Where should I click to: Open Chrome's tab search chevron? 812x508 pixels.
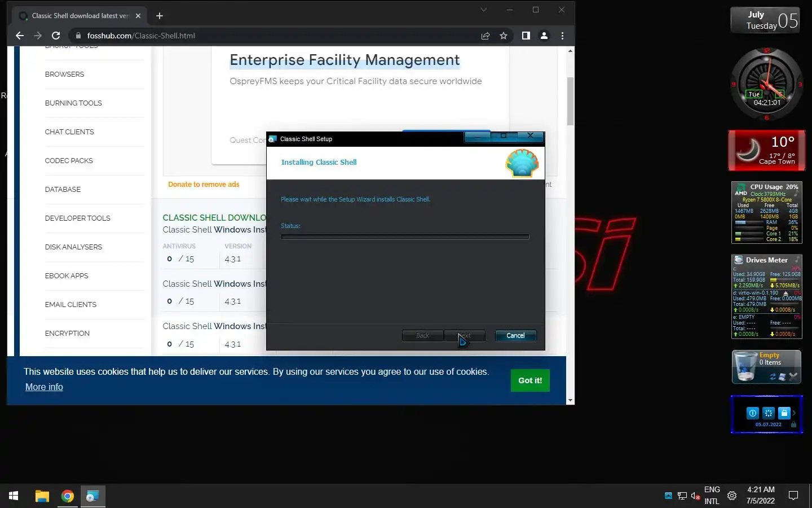[483, 10]
